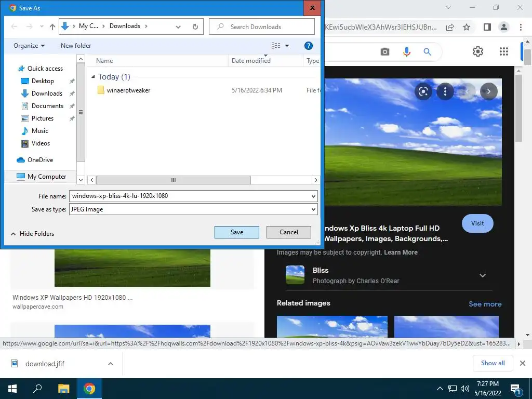Open Chrome's three-dot menu
The height and width of the screenshot is (399, 532).
point(521,27)
